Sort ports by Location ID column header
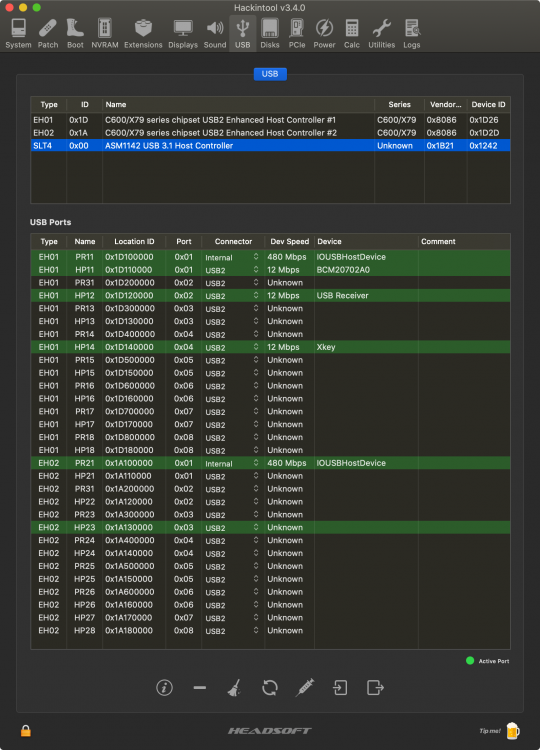This screenshot has height=750, width=540. pos(134,242)
